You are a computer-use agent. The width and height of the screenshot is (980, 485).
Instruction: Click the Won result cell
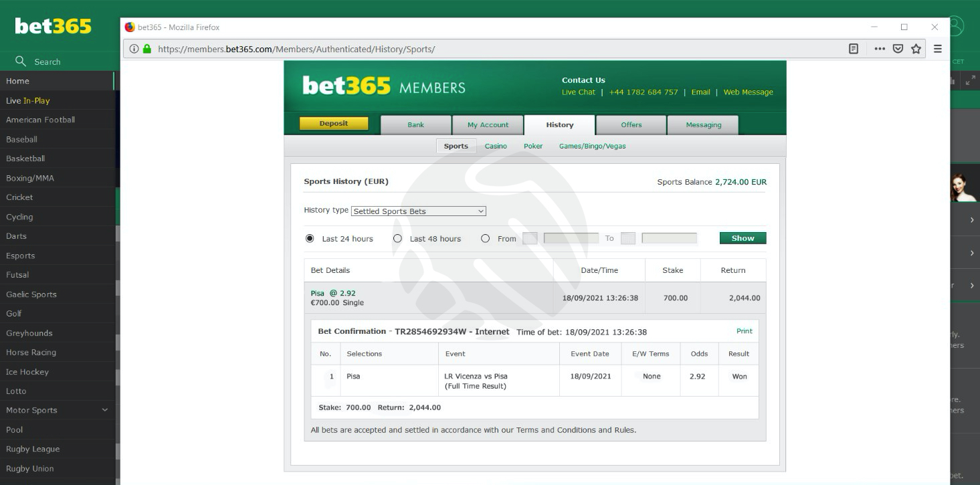[x=739, y=377]
